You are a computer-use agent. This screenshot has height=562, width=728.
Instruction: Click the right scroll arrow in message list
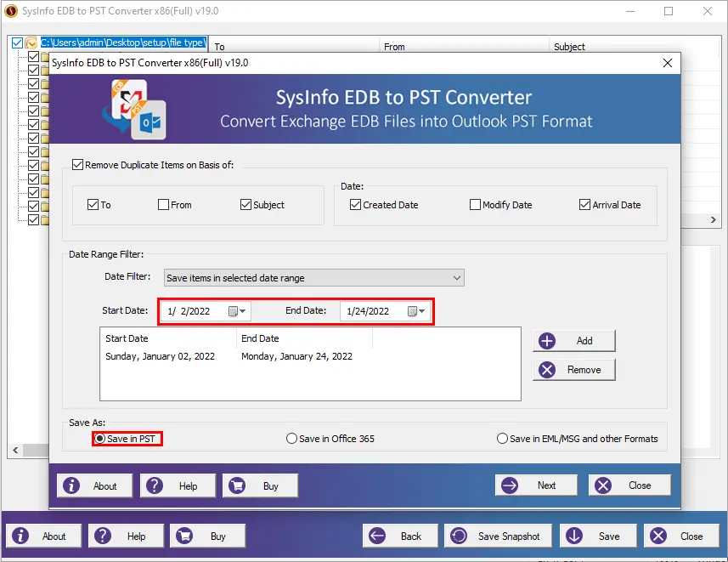[714, 219]
